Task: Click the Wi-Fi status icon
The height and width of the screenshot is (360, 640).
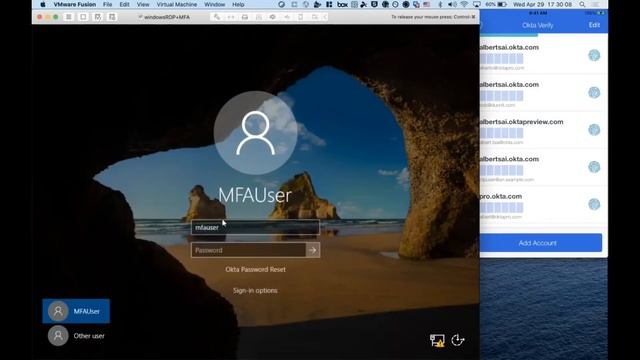Action: tap(464, 4)
